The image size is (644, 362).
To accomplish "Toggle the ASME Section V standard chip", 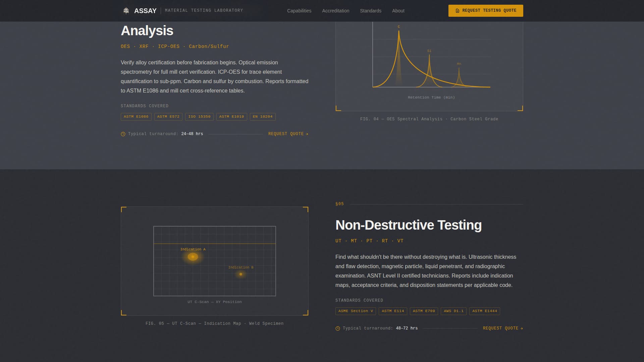I will click(356, 311).
